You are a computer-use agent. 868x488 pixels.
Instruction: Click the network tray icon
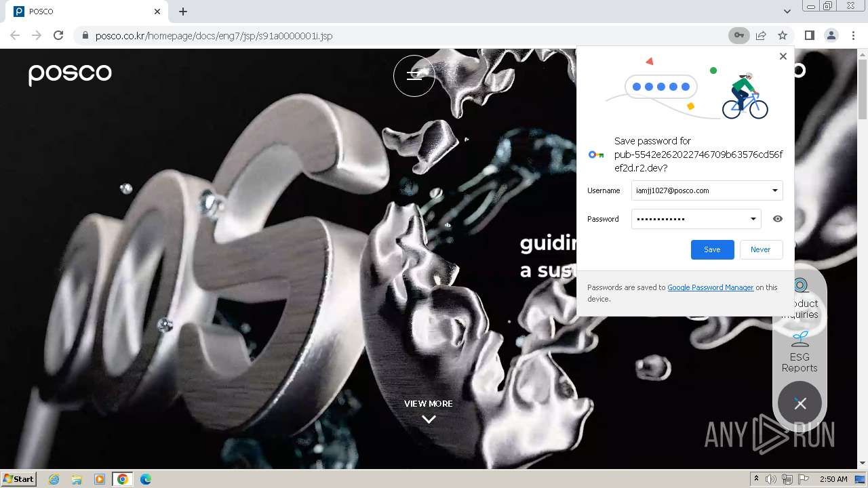click(787, 479)
